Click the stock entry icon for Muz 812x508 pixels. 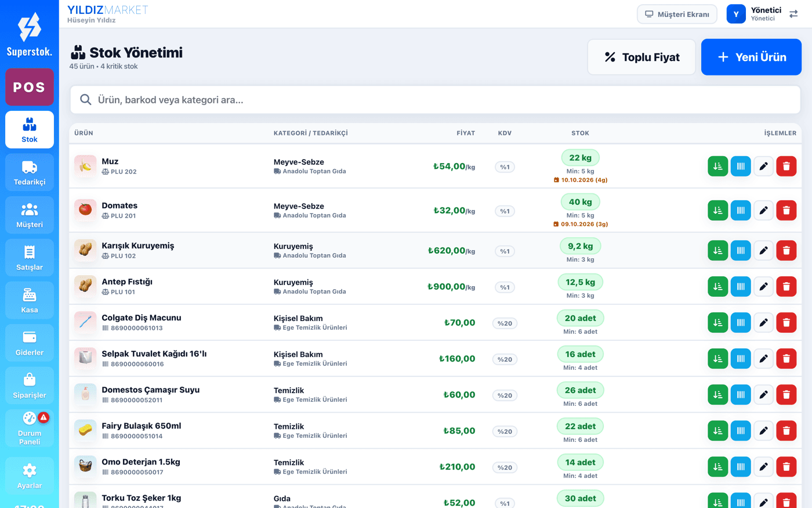(x=718, y=166)
